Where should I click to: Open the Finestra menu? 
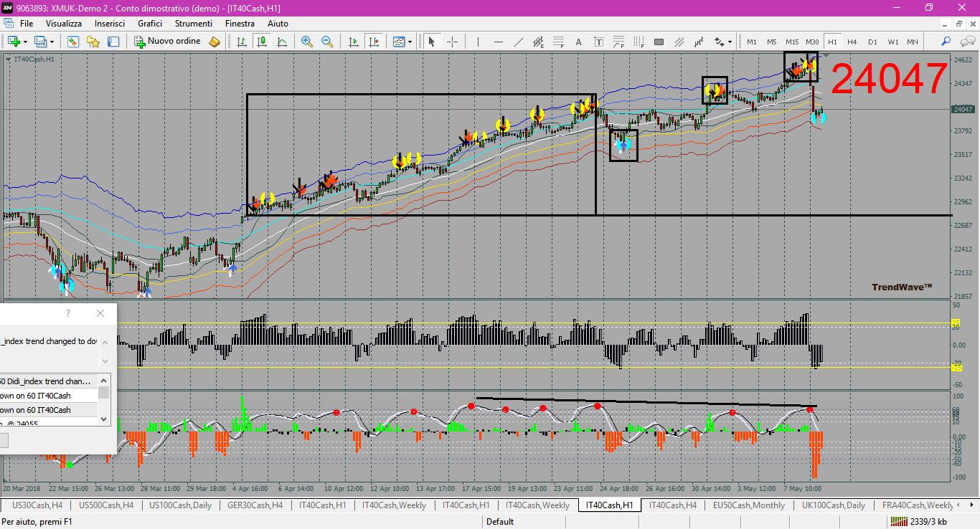point(240,24)
